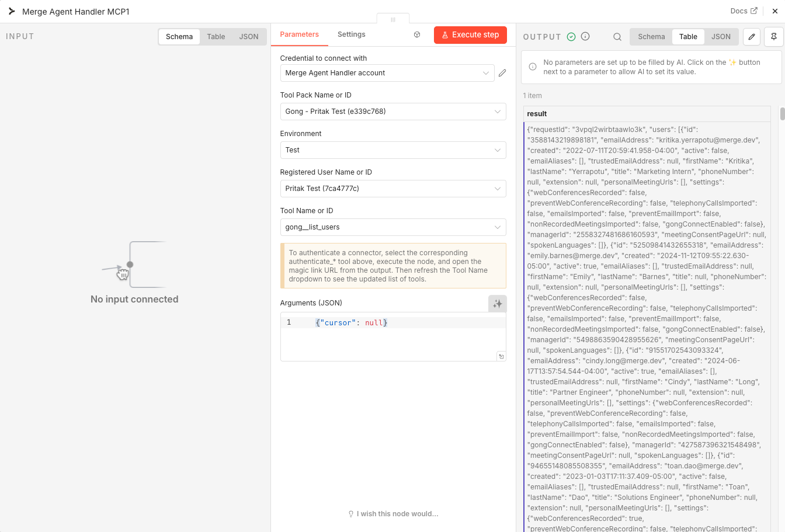785x532 pixels.
Task: Click the output panel vertical scrollbar
Action: (782, 114)
